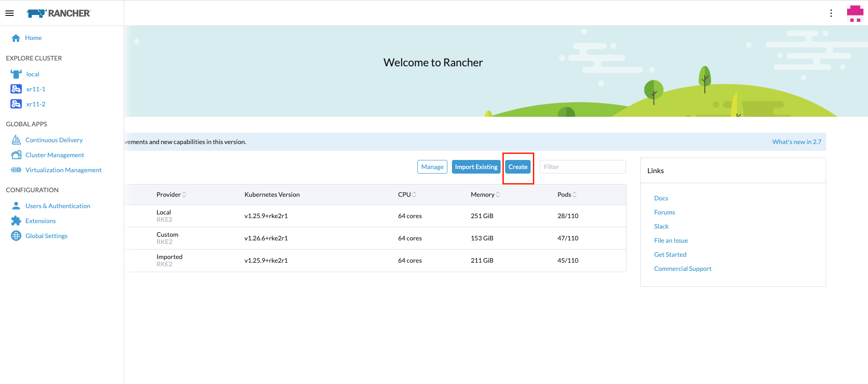Open the File an Issue link
This screenshot has width=868, height=384.
click(x=671, y=240)
